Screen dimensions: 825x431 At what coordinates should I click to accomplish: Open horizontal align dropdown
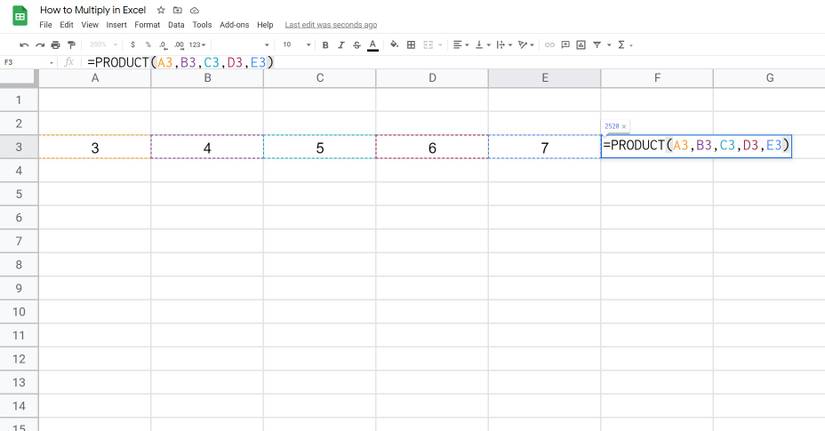click(x=460, y=45)
